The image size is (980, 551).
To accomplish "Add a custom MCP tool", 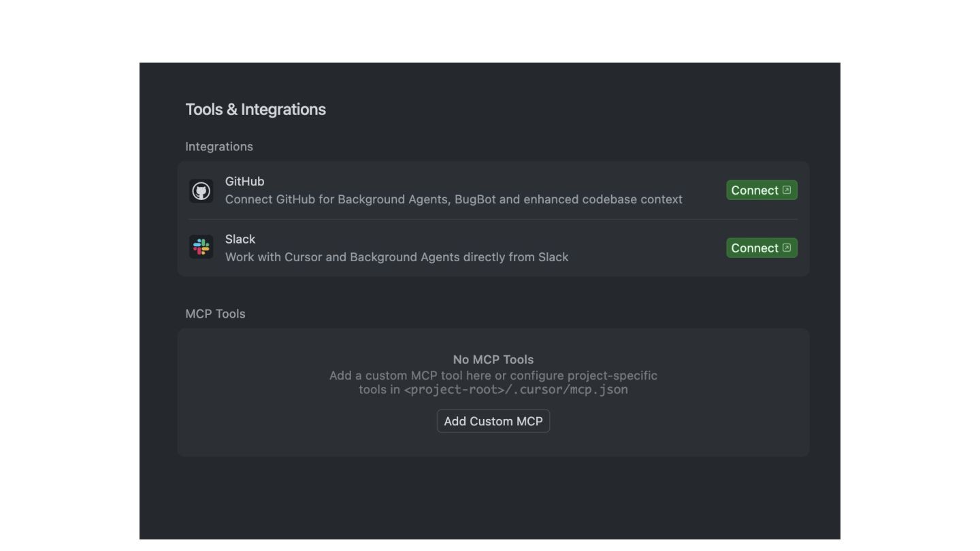I will point(493,421).
